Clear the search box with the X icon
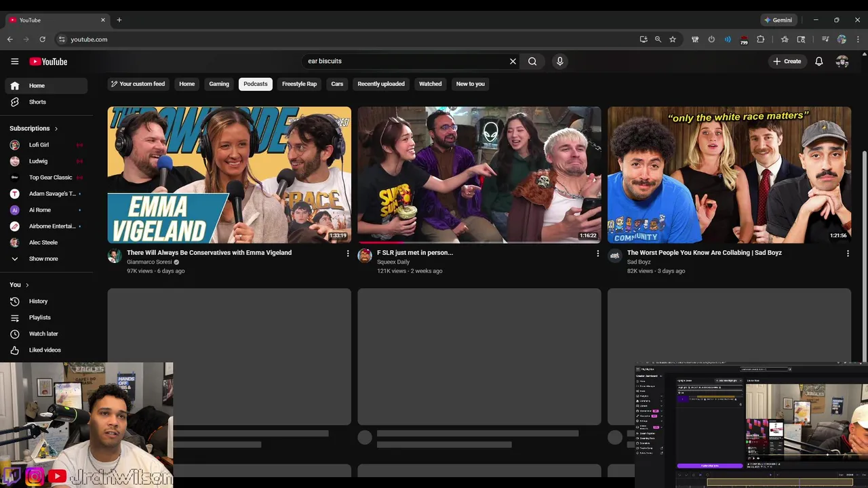Screen dimensions: 868x488 point(513,61)
